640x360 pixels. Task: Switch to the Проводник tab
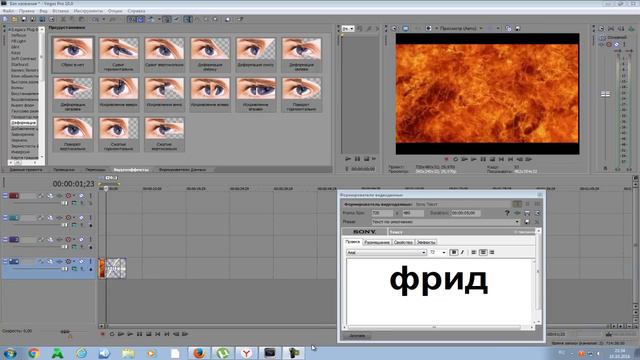coord(64,169)
